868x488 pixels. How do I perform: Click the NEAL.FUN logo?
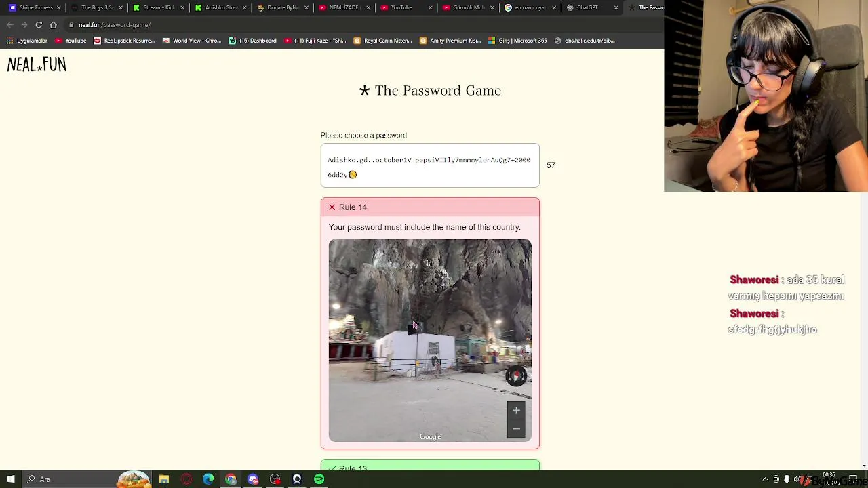tap(37, 64)
